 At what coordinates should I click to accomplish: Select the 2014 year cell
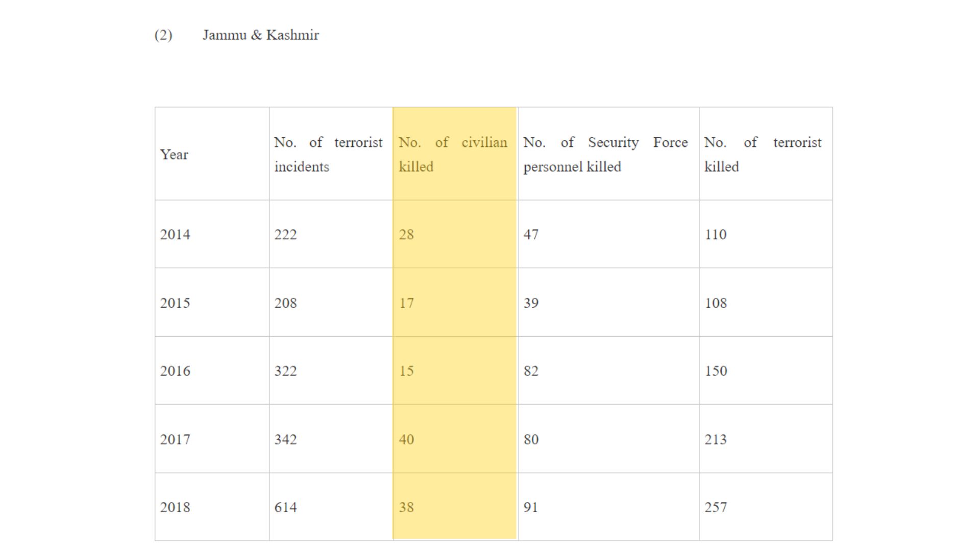click(x=175, y=235)
